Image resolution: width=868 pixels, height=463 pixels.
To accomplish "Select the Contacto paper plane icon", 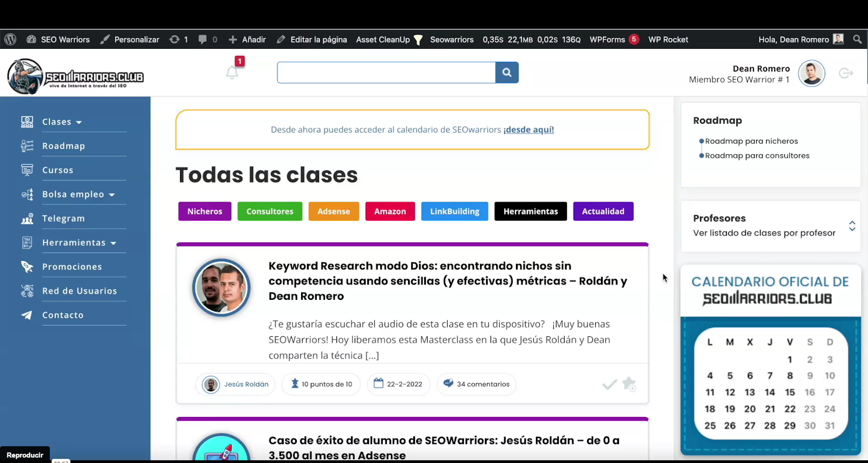I will point(27,315).
